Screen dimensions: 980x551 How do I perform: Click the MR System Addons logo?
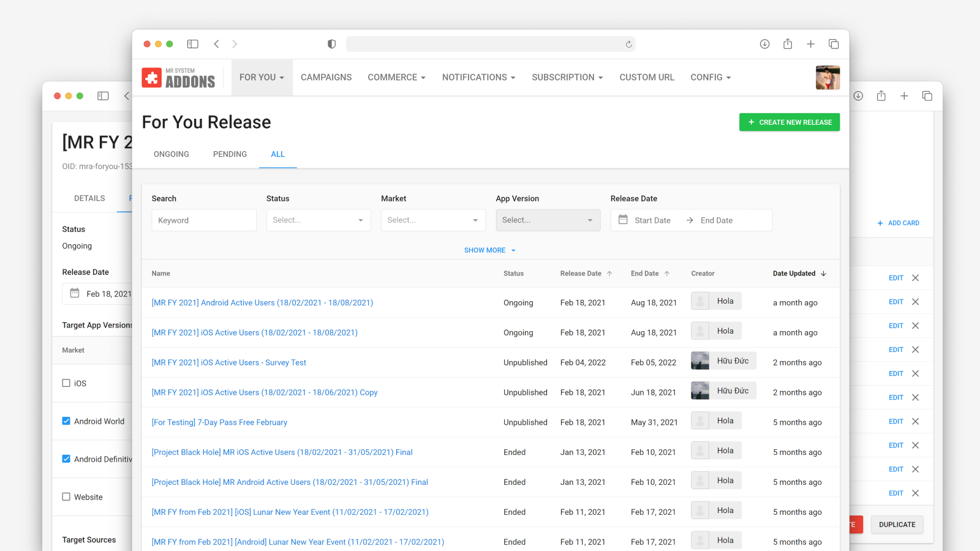click(x=178, y=78)
